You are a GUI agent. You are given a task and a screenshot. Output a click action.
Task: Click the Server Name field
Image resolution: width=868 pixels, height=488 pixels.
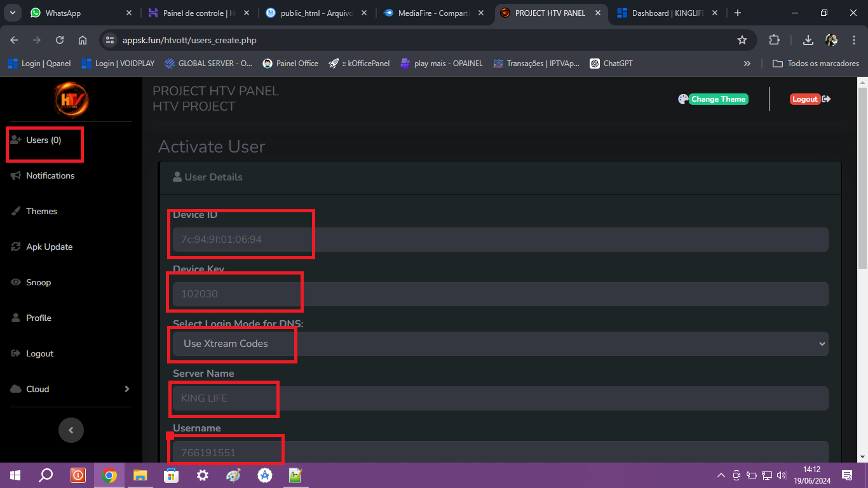click(x=500, y=398)
